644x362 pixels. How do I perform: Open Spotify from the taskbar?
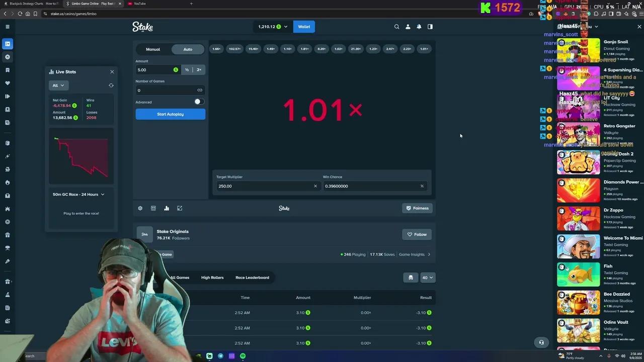click(243, 356)
